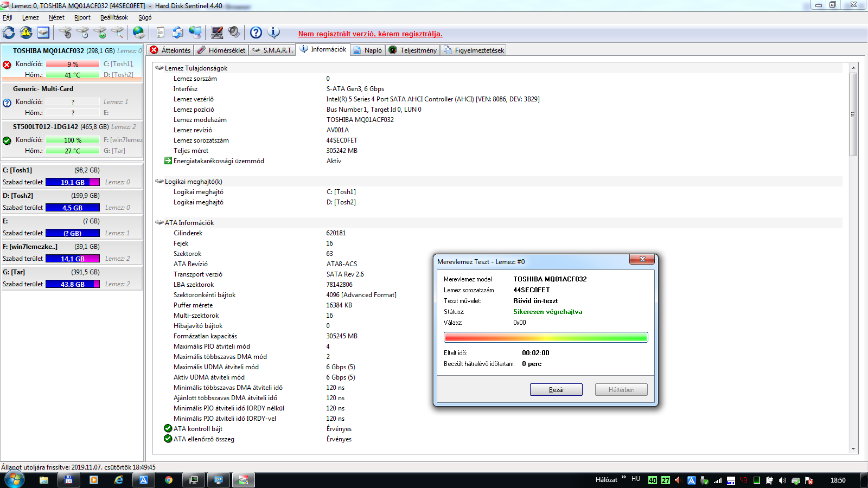Click the grey speaker toolbar icon
The image size is (868, 488).
(234, 33)
